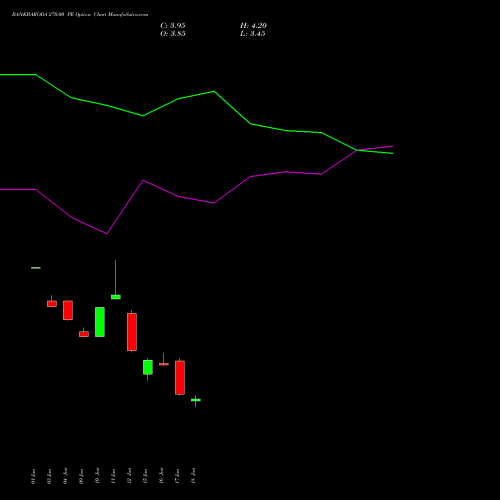Click the green candle with the long upper wick

pyautogui.click(x=116, y=297)
